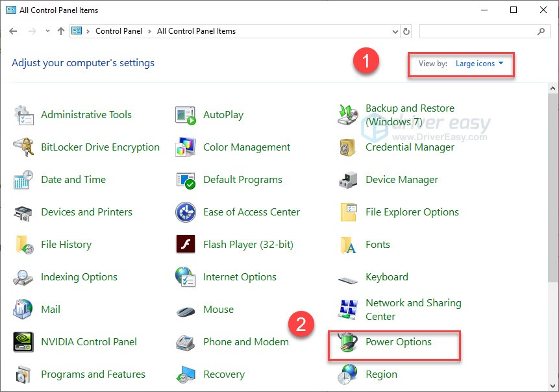Click the Devices and Printers icon
Screen dimensions: 559x392
(23, 212)
